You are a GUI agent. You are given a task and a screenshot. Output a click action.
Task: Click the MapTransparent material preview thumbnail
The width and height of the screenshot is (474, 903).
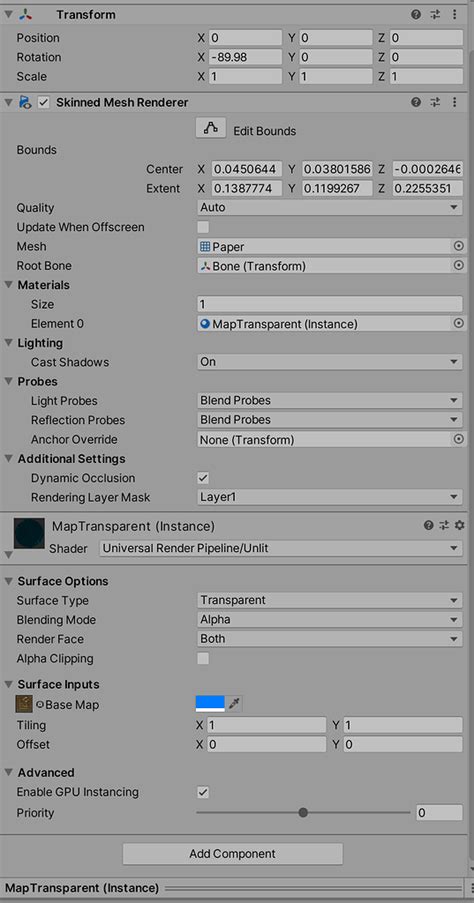point(29,533)
